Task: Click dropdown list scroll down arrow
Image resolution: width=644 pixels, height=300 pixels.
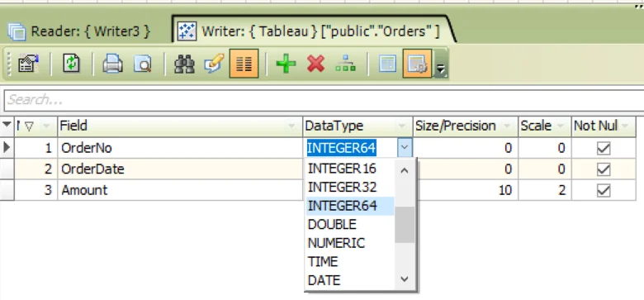Action: [405, 279]
